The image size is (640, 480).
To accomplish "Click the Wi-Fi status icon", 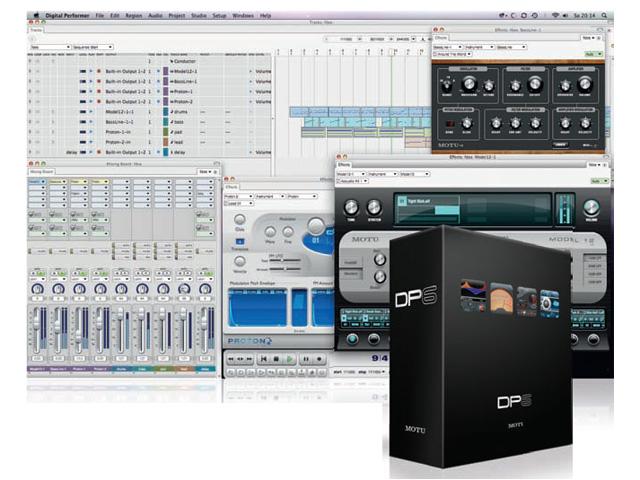I will click(x=555, y=16).
